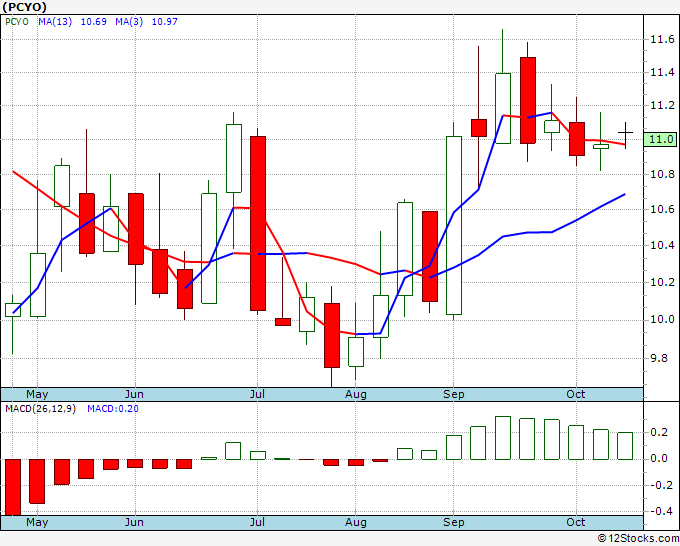Click the MA(13) legend label
The width and height of the screenshot is (680, 546).
coord(55,22)
